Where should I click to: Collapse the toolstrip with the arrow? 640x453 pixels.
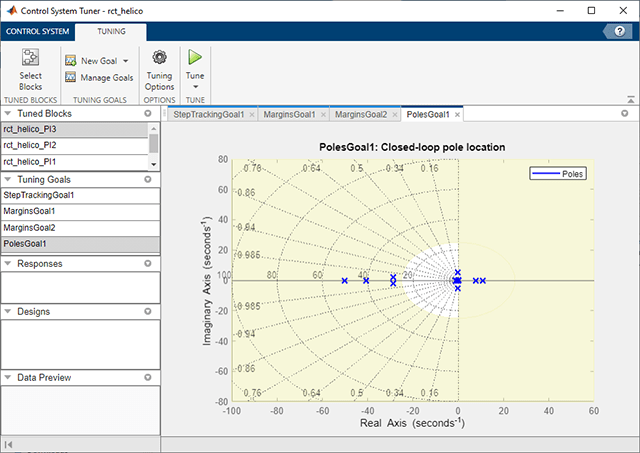631,99
